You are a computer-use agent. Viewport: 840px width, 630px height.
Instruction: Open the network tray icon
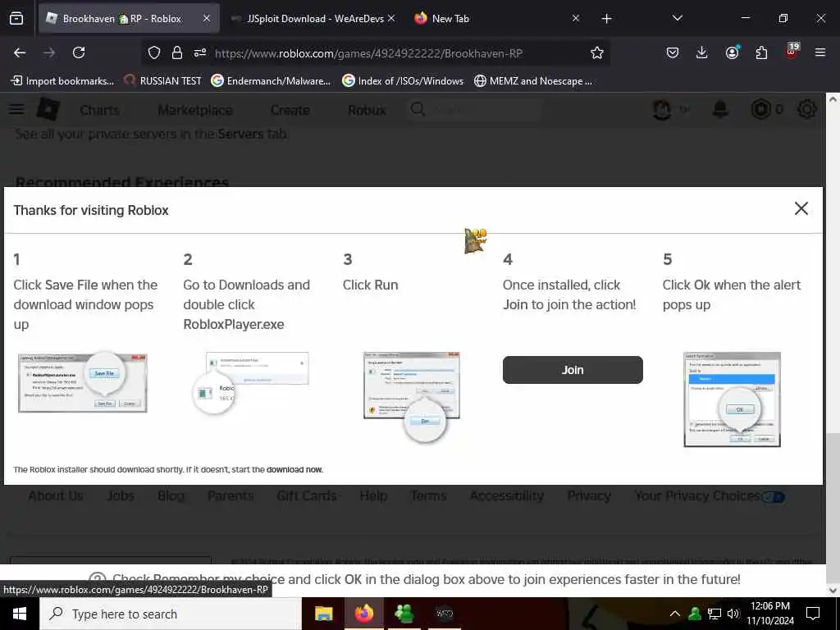[714, 614]
